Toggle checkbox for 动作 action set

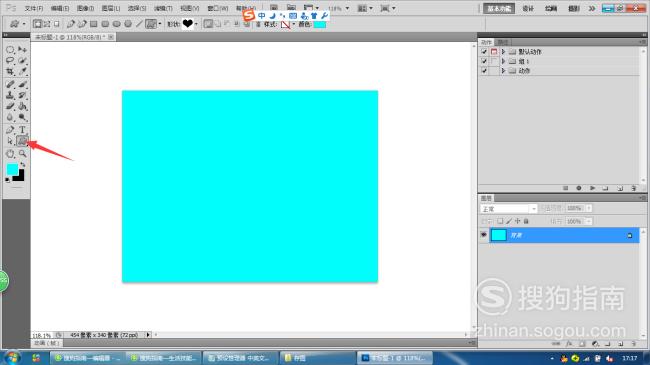click(x=484, y=71)
